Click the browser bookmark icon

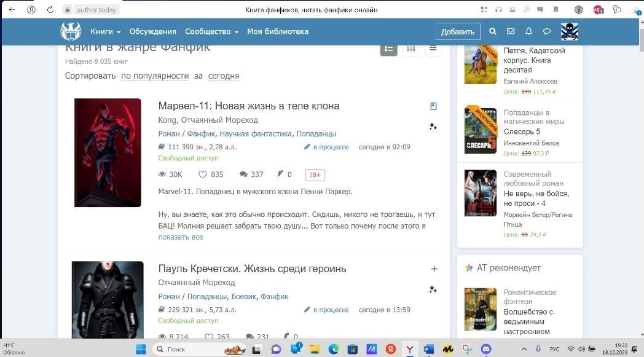556,9
